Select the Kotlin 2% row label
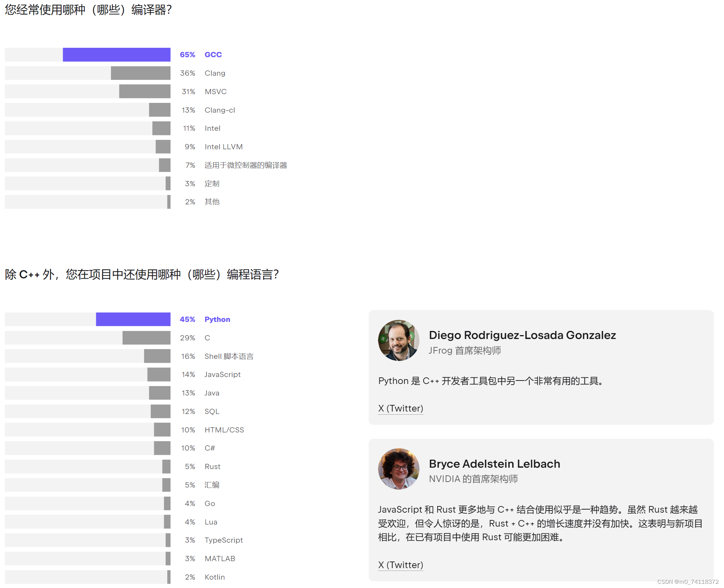This screenshot has height=588, width=724. pyautogui.click(x=214, y=577)
